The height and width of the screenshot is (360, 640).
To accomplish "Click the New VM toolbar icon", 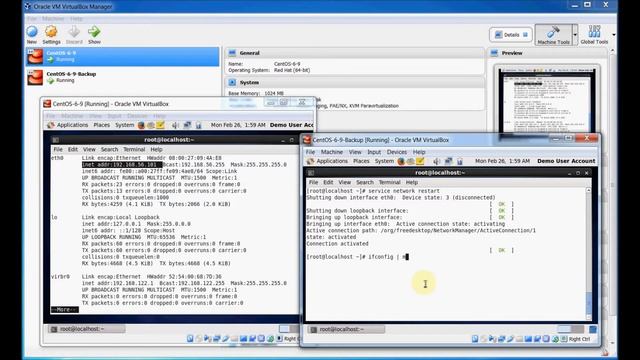I will click(x=32, y=35).
